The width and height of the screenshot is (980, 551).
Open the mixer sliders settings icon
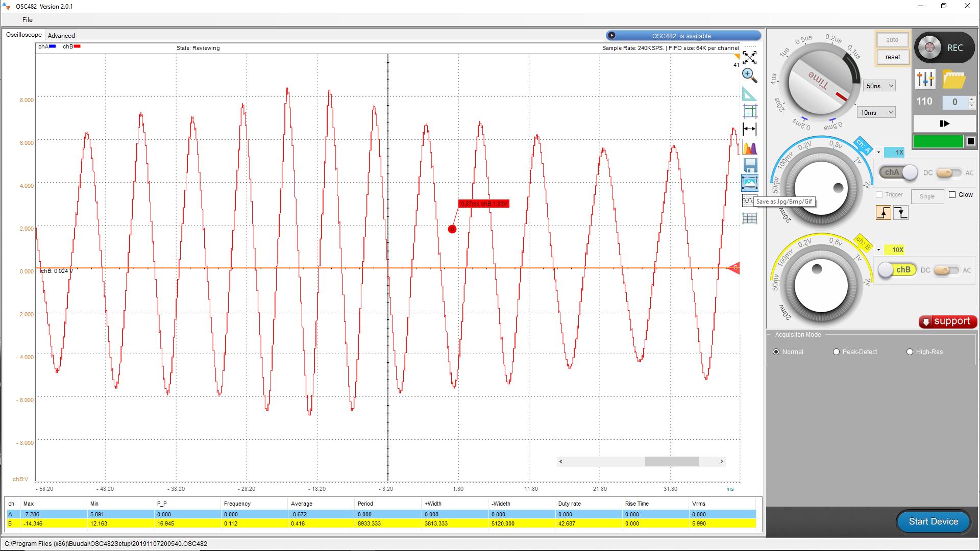pos(925,79)
